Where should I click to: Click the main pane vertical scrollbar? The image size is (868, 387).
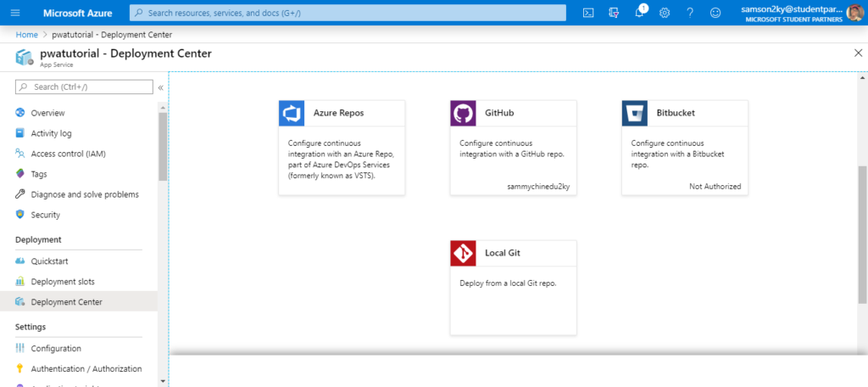click(x=862, y=234)
